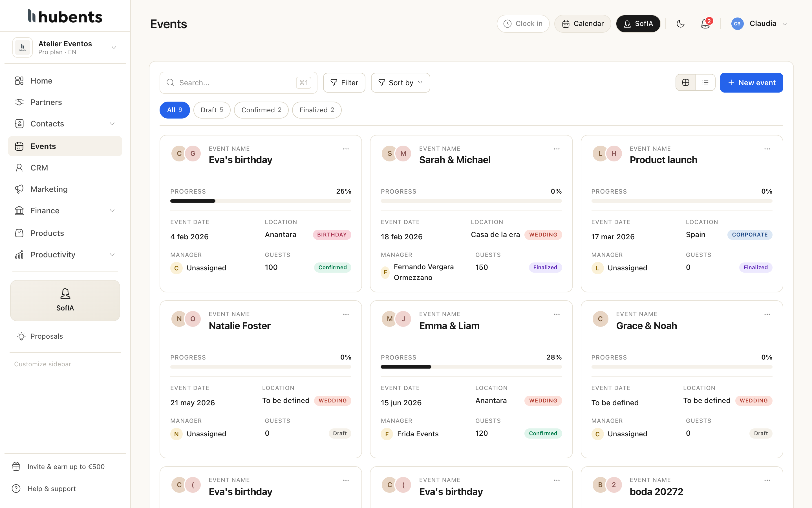The height and width of the screenshot is (508, 812).
Task: Open the Sort by dropdown
Action: [400, 83]
